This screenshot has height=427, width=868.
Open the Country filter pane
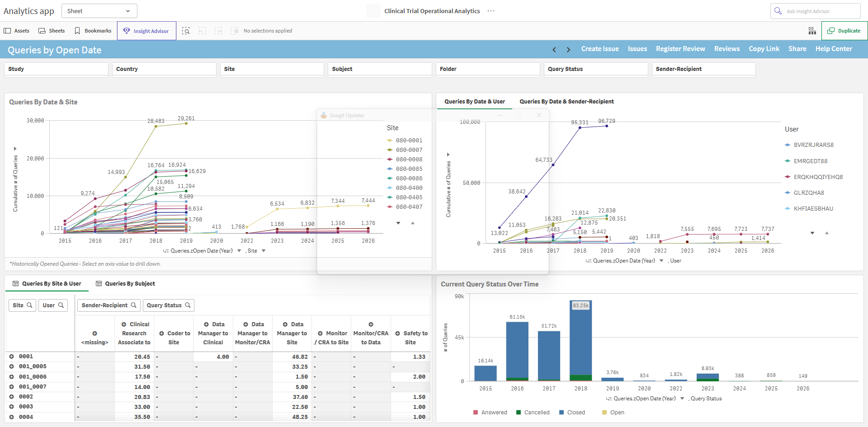coord(164,69)
